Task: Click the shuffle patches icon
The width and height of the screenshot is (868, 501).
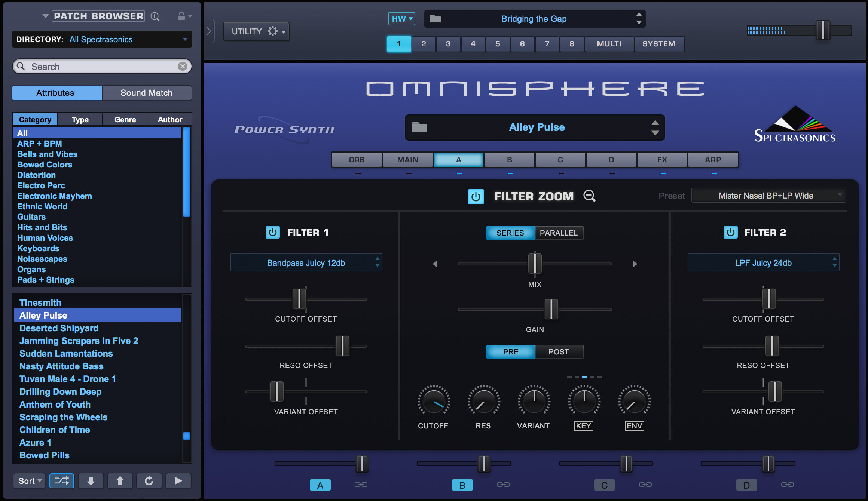Action: [62, 481]
